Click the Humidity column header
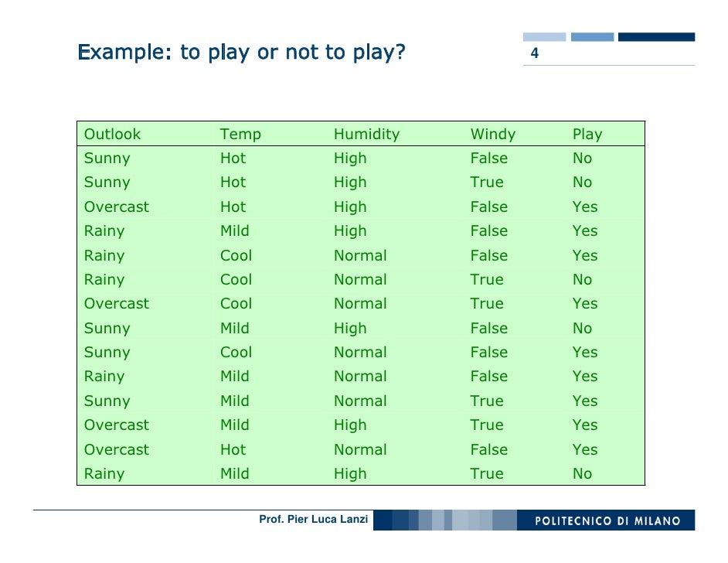Viewport: 728px width, 563px height. click(366, 134)
